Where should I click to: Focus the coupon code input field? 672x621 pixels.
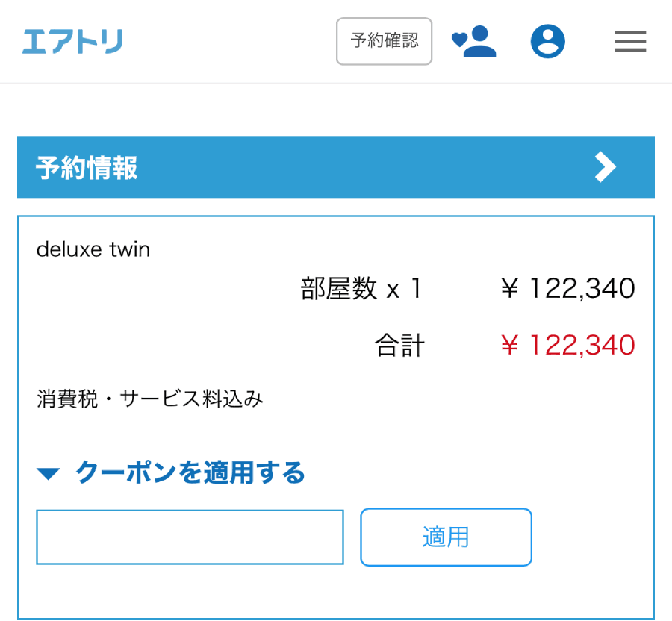point(190,537)
